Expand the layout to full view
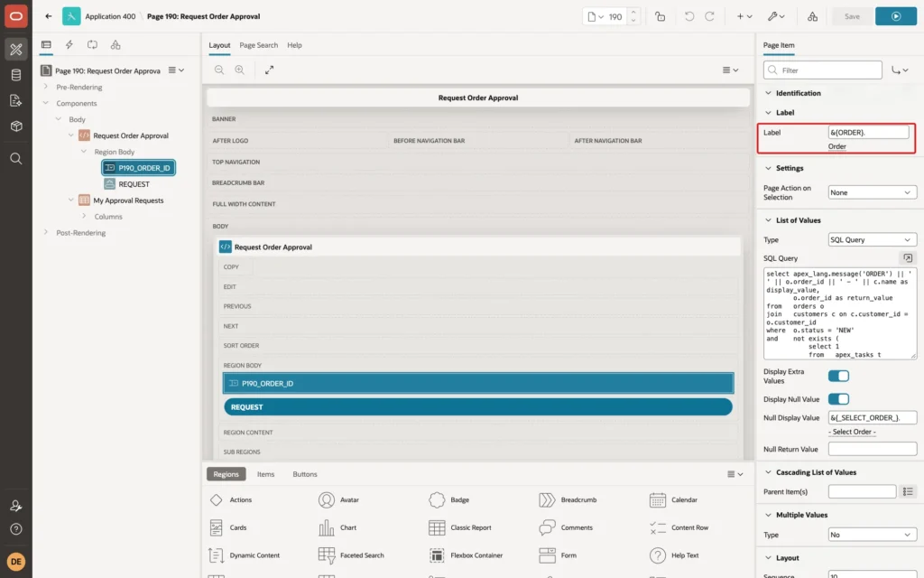Screen dimensions: 924x578 click(269, 70)
